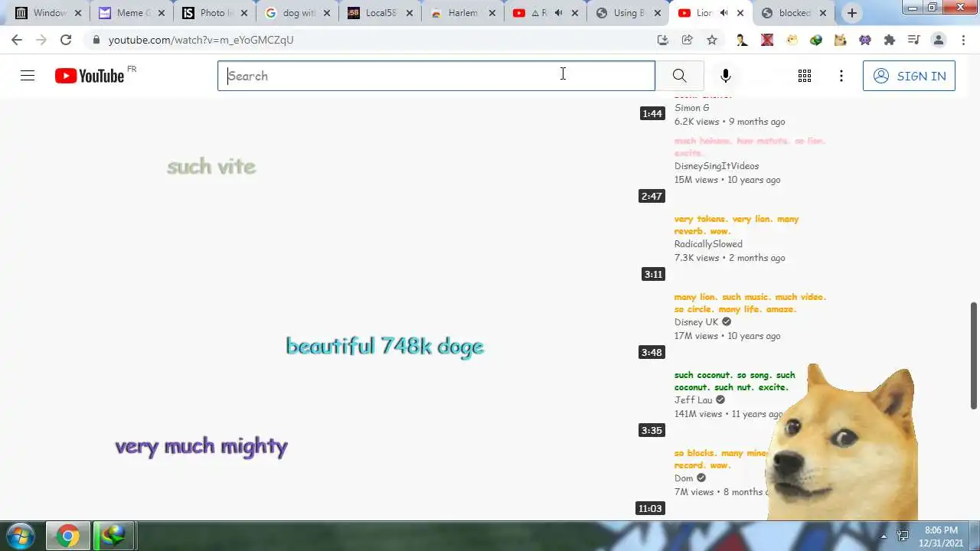Click the install app icon in the address bar
980x551 pixels.
tap(663, 40)
